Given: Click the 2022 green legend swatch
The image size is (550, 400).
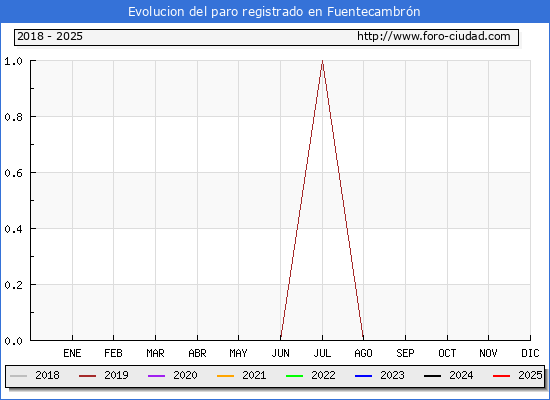Looking at the screenshot, I should tap(295, 376).
